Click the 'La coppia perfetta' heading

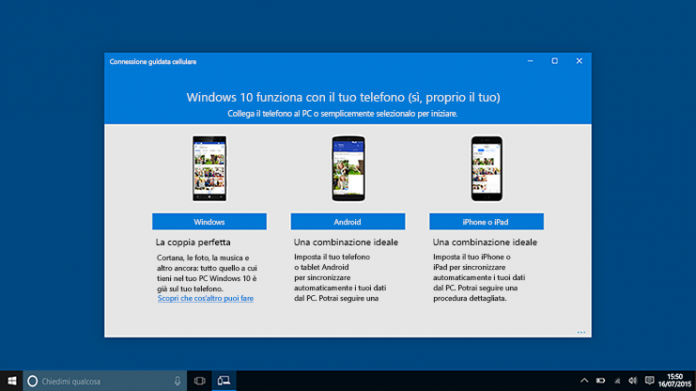(193, 242)
